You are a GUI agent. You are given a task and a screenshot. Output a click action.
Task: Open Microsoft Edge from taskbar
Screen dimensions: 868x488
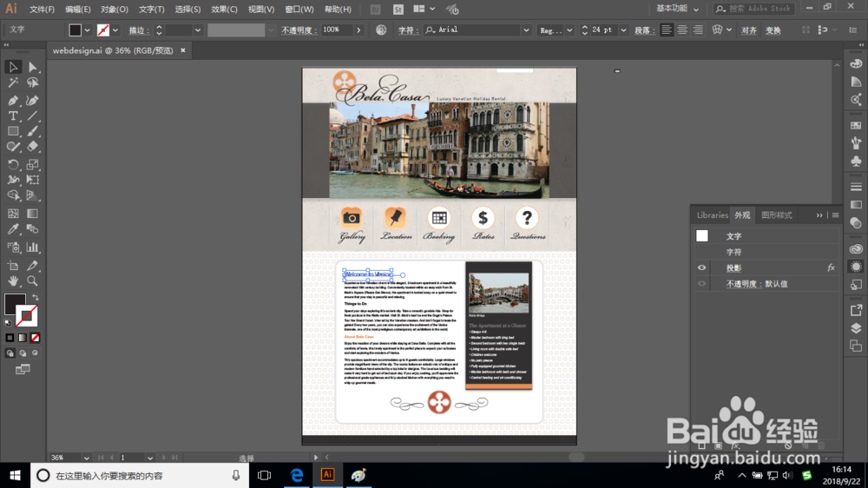pyautogui.click(x=297, y=475)
